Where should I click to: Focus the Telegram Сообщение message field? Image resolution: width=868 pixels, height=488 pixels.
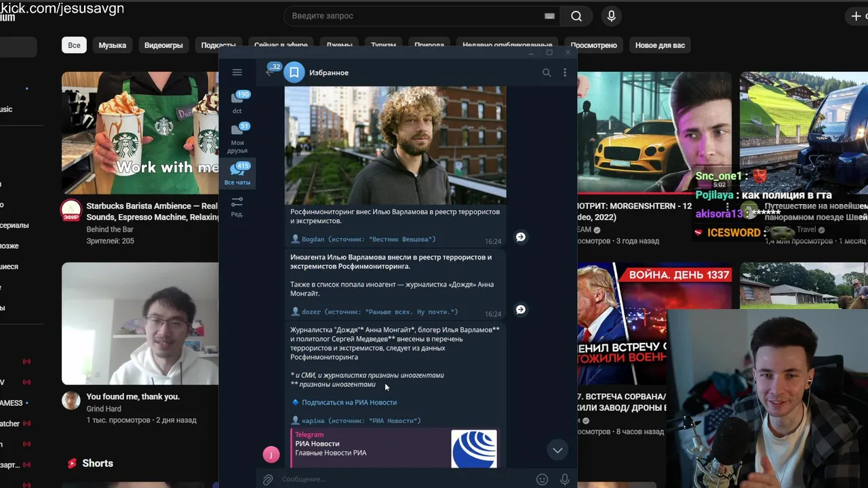click(x=403, y=479)
